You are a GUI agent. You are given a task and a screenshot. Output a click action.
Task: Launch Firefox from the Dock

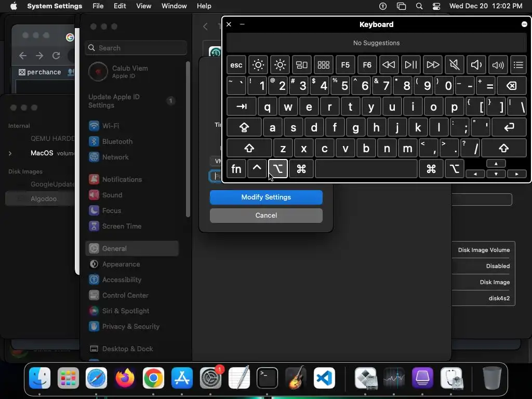tap(125, 378)
